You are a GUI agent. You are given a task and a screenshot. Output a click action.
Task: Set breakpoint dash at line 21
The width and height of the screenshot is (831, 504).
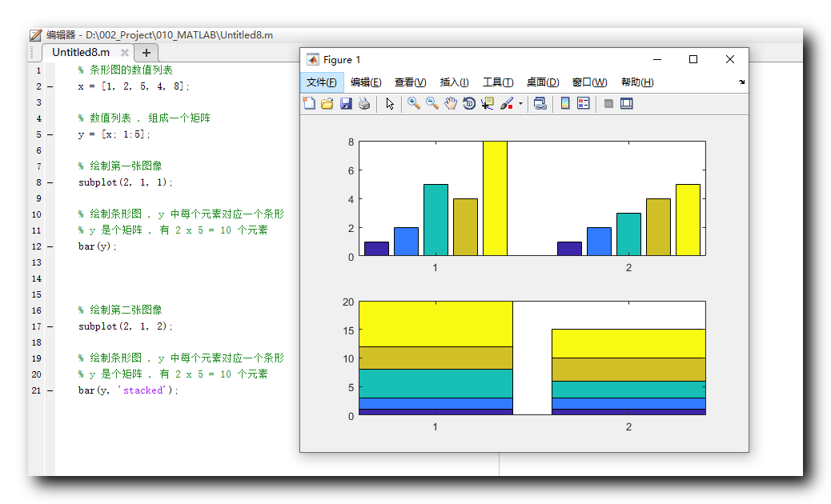tap(50, 390)
